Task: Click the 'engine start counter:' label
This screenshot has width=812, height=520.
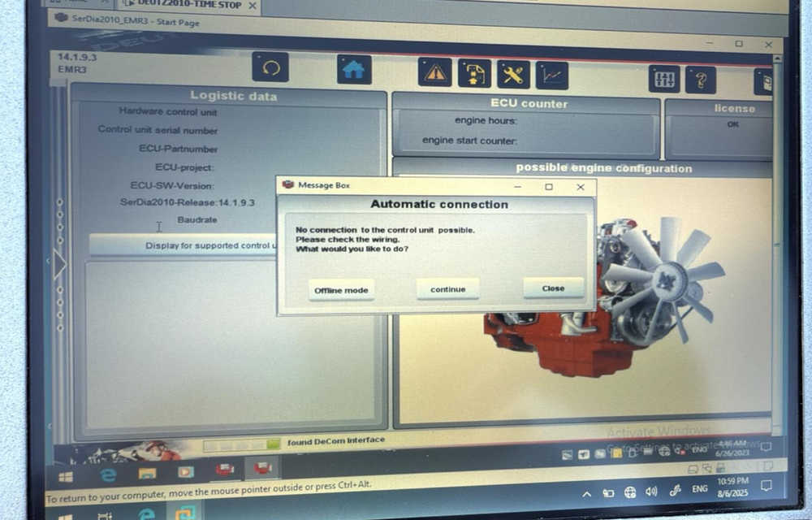Action: (x=469, y=141)
